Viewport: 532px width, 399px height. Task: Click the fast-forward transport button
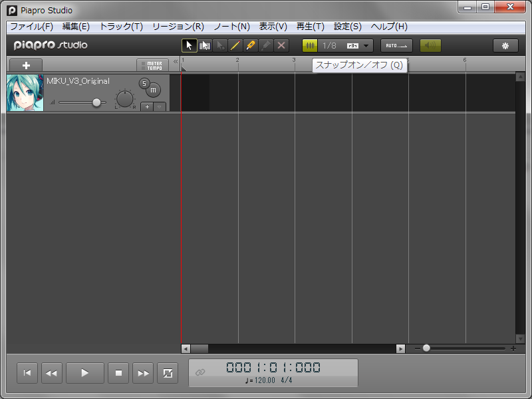pos(143,373)
